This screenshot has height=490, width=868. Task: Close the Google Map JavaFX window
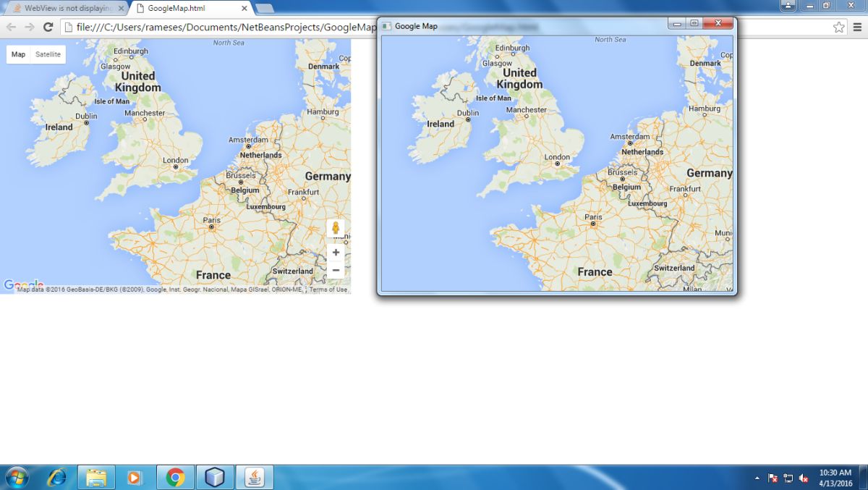click(x=718, y=23)
